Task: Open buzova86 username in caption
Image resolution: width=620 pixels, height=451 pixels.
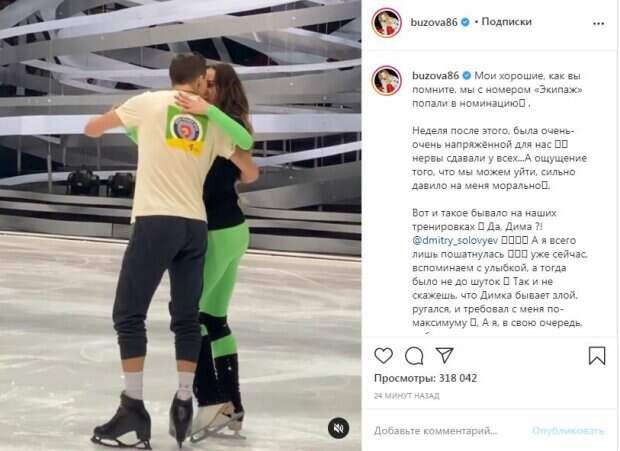Action: pyautogui.click(x=435, y=75)
